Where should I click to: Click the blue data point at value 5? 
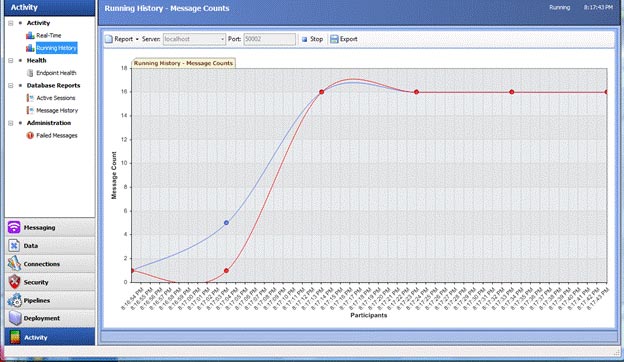(x=226, y=223)
